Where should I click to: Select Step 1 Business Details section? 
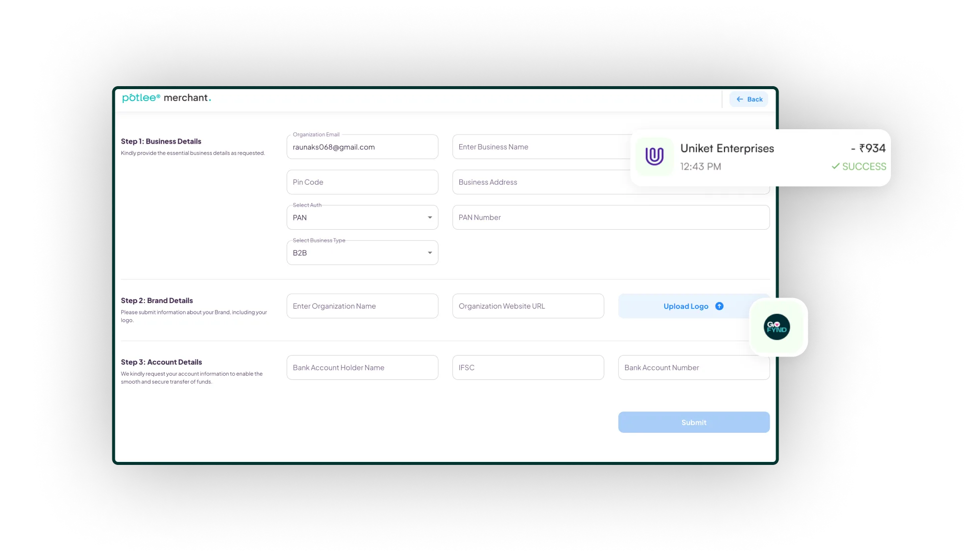tap(161, 141)
